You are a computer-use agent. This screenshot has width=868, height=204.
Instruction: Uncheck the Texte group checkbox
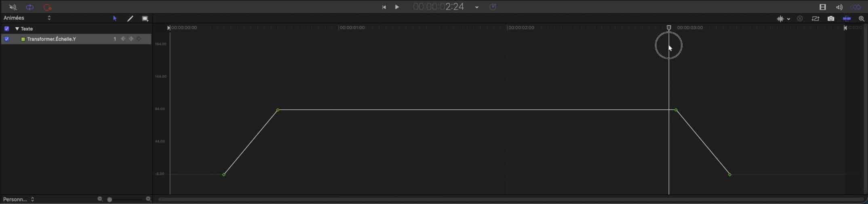6,29
